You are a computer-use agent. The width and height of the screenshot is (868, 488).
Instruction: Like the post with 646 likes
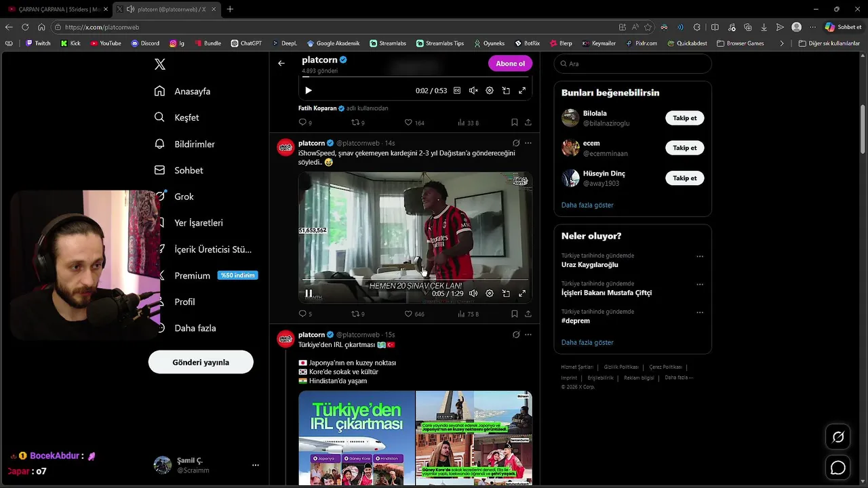[414, 314]
